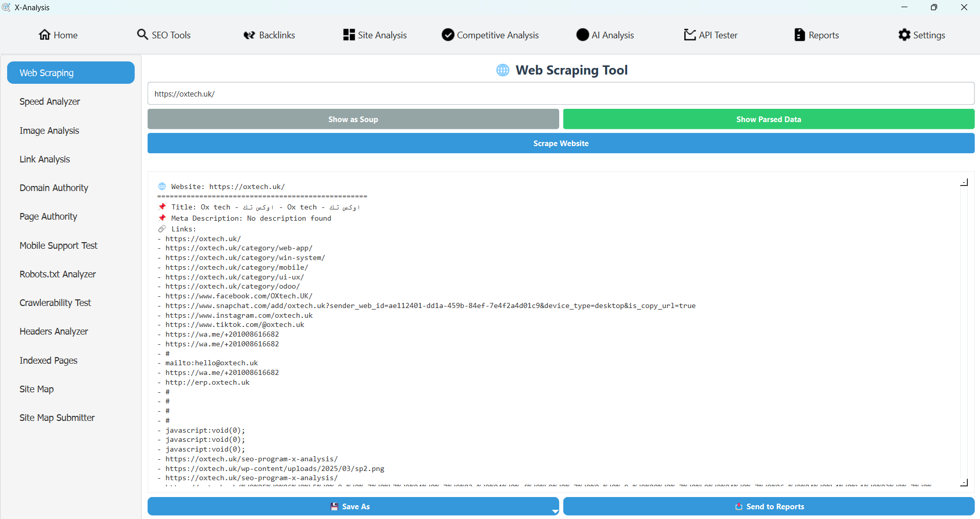Click the Competitive Analysis checkmark icon
Screen dimensions: 980x519
[x=448, y=35]
